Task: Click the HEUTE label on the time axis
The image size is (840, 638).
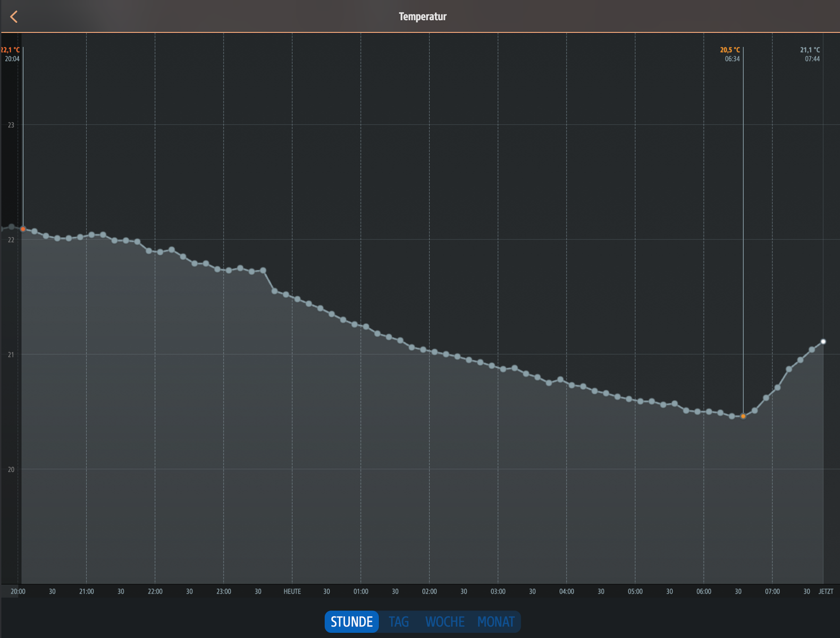Action: (292, 592)
